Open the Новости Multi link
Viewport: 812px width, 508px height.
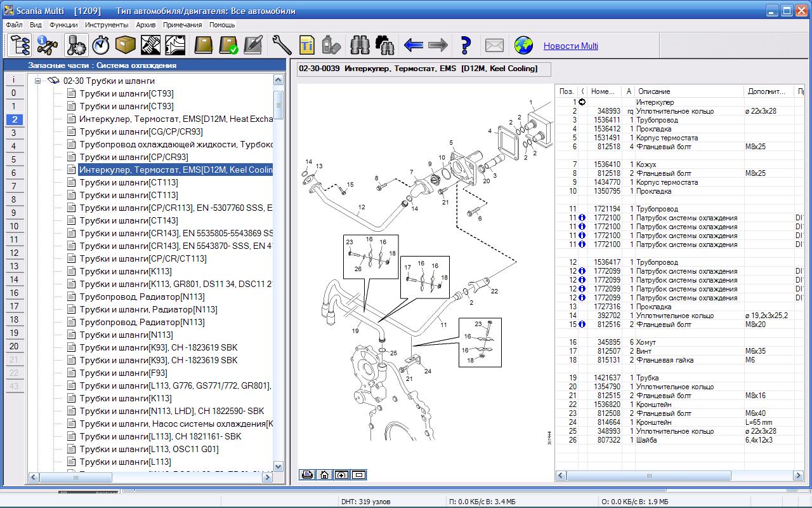(x=571, y=46)
